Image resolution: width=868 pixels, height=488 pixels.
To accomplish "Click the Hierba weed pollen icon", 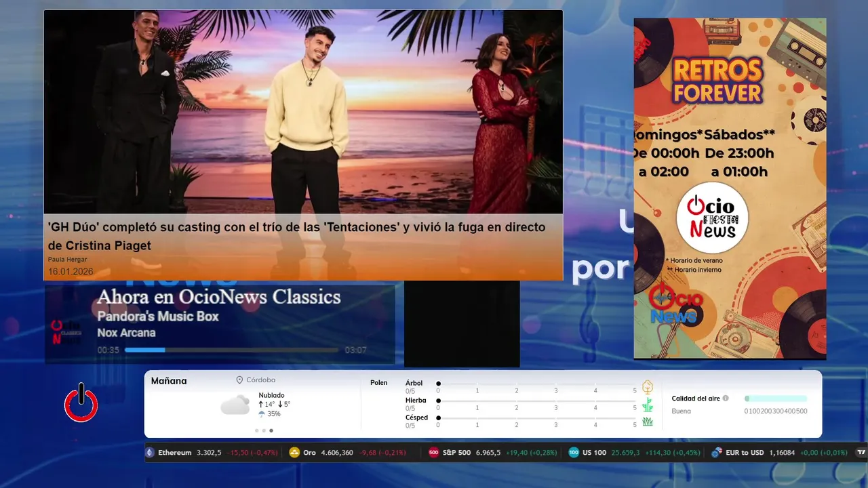I will coord(648,405).
